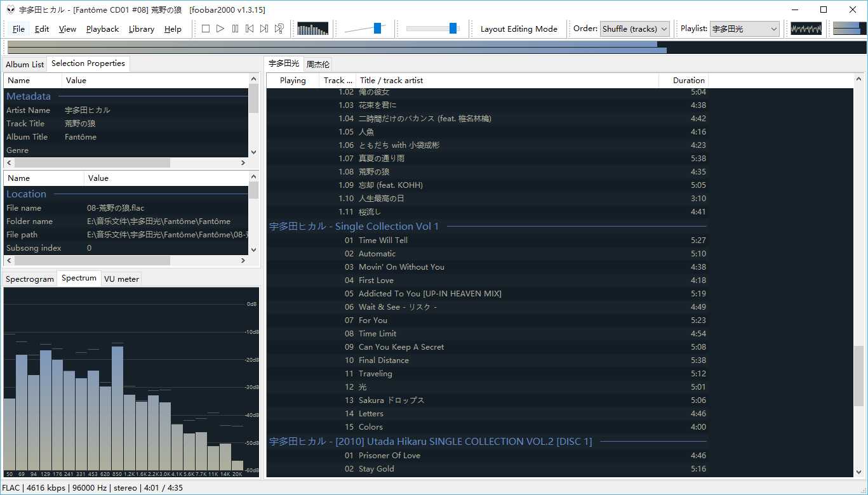
Task: Open the Library menu
Action: pyautogui.click(x=141, y=29)
